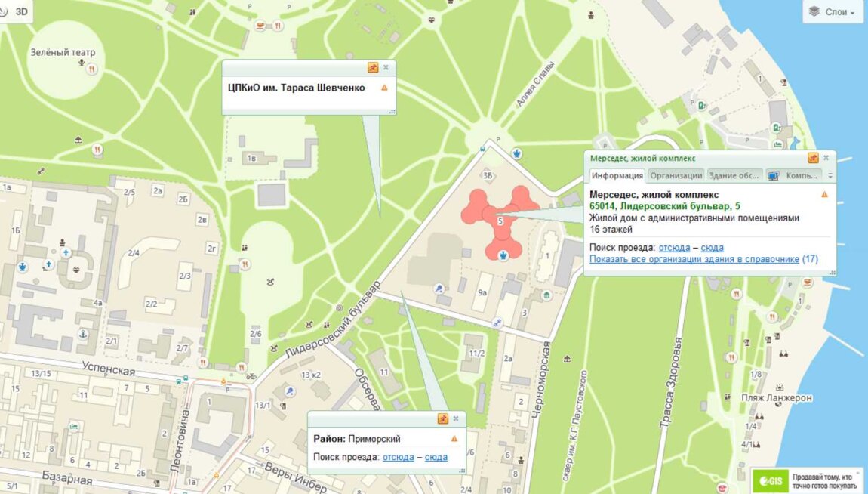Close the Приморский district card
This screenshot has width=868, height=494.
tap(456, 418)
